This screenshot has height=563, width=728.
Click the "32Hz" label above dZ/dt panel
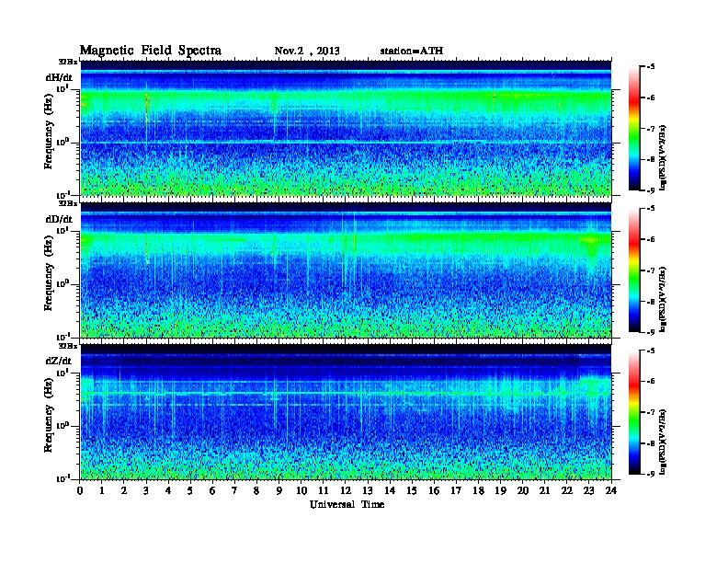point(68,346)
